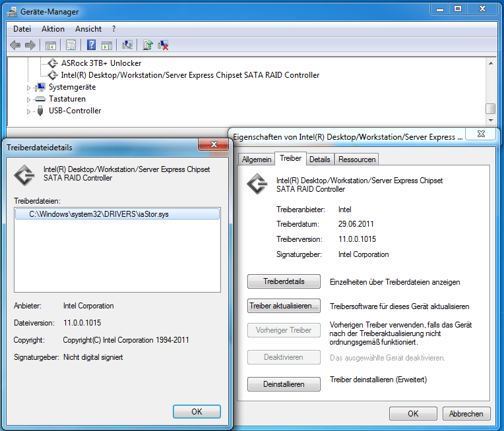504x431 pixels.
Task: Maximize the Geräte-Manager window
Action: (458, 9)
